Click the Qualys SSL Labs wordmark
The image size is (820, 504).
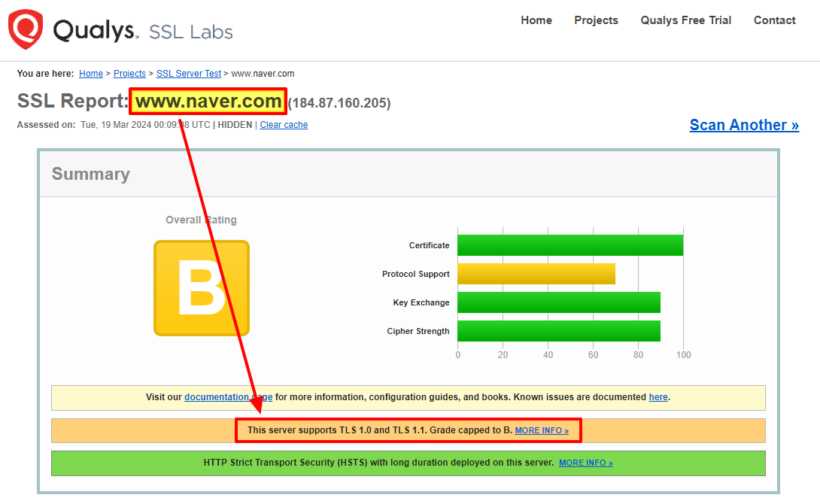(x=143, y=30)
